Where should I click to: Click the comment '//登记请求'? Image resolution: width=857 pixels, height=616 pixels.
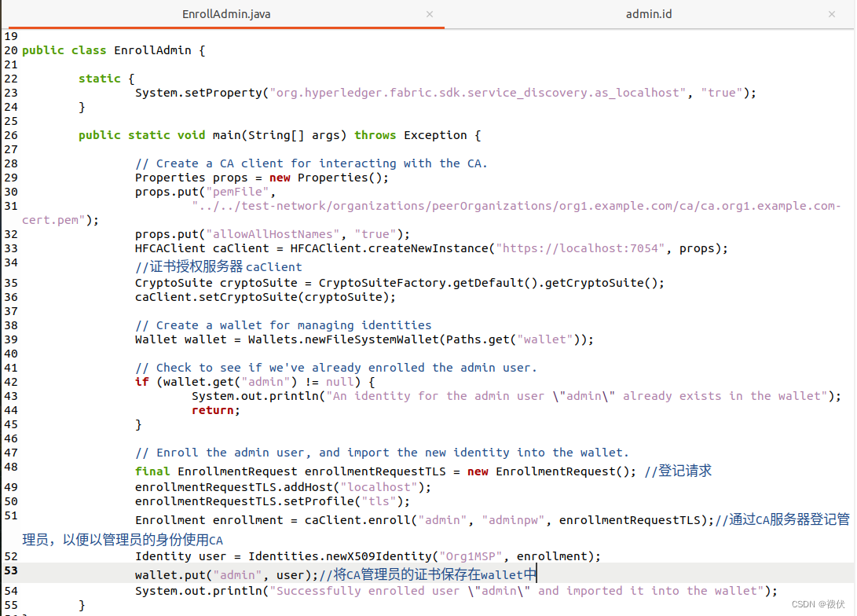[678, 471]
